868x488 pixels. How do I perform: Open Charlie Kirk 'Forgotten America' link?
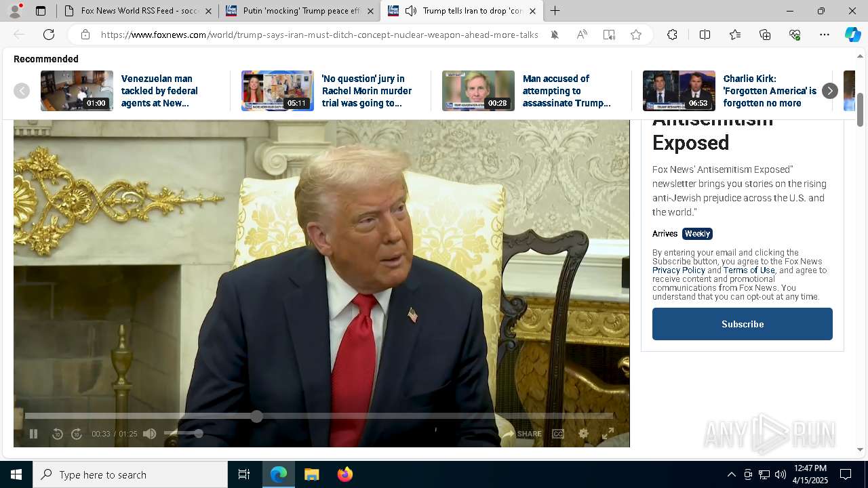(770, 91)
